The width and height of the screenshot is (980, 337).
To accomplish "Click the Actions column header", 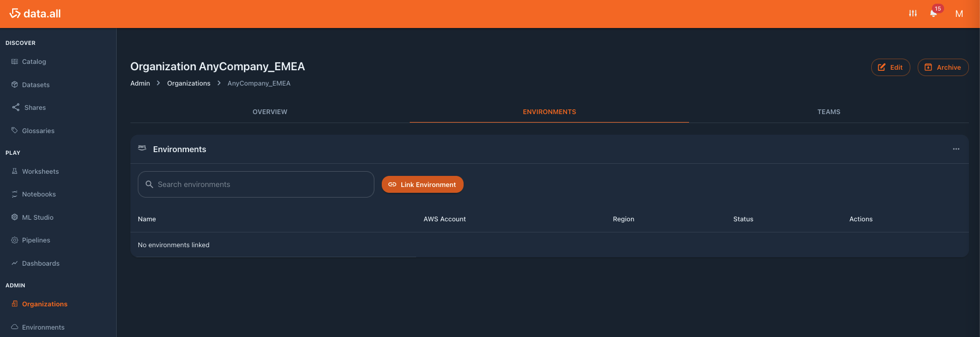I will point(861,219).
